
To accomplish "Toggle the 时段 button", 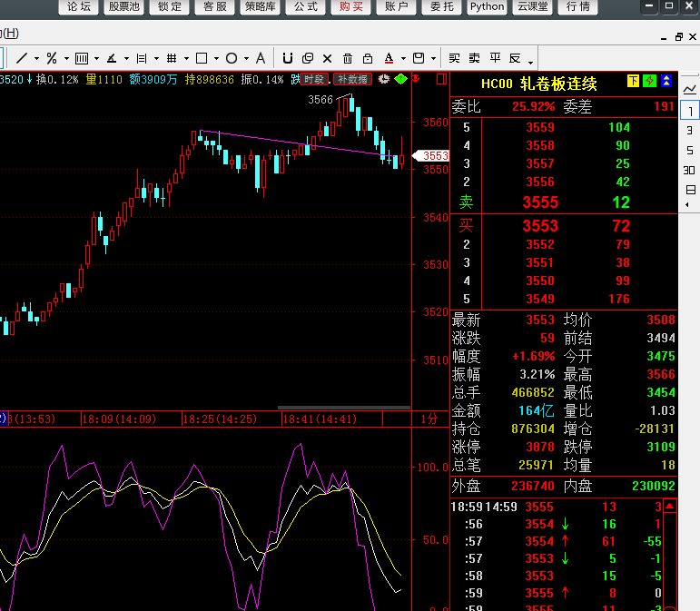I will coord(314,80).
